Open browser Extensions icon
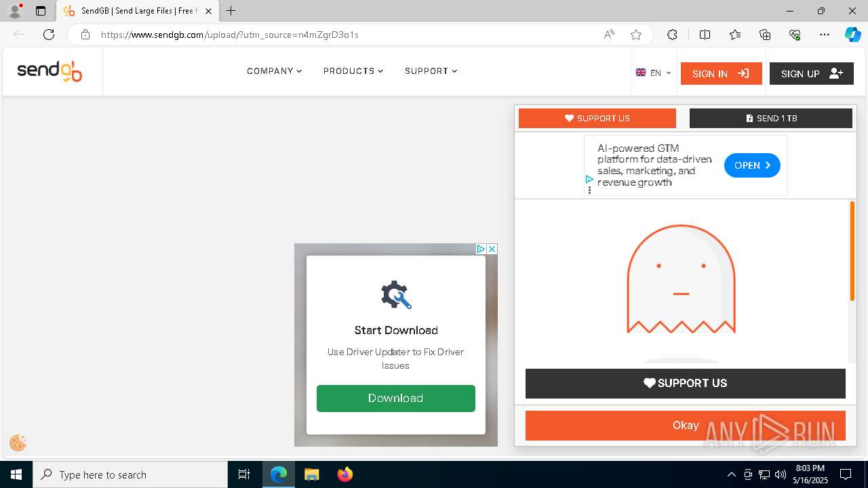 pyautogui.click(x=672, y=35)
